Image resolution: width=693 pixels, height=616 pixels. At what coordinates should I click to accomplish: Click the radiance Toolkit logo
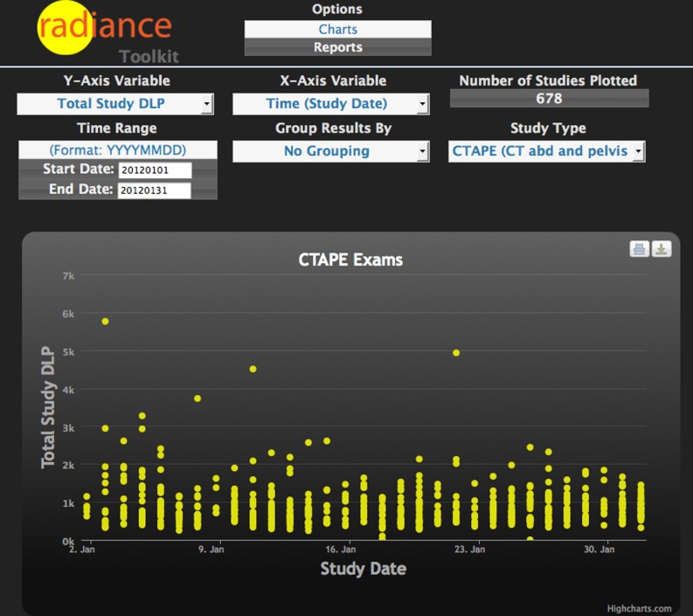pyautogui.click(x=105, y=32)
